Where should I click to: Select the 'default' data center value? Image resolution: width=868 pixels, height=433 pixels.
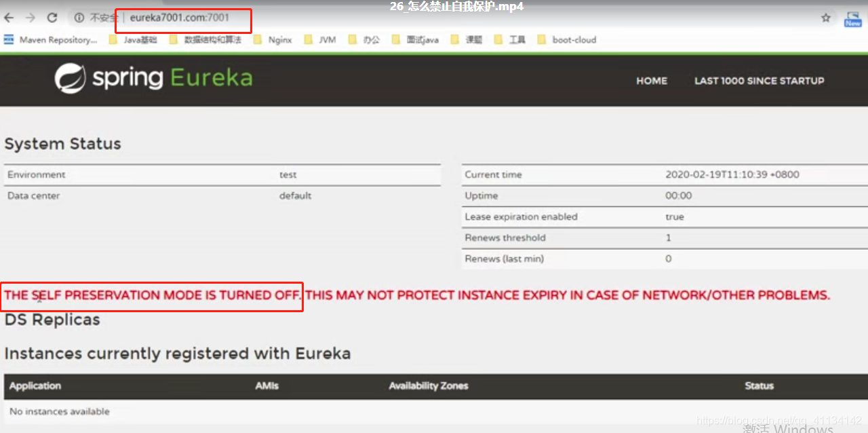pos(296,195)
